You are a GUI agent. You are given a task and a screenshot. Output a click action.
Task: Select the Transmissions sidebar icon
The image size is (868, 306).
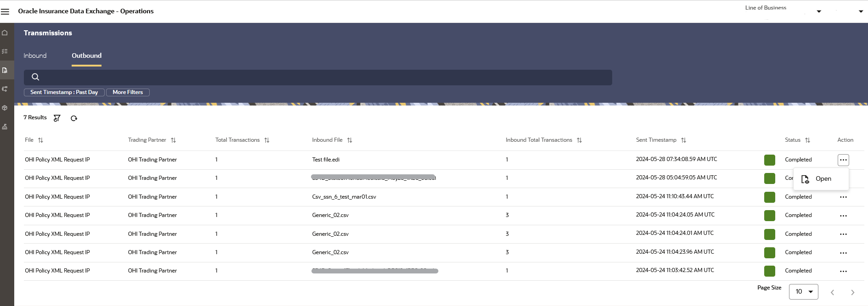5,70
